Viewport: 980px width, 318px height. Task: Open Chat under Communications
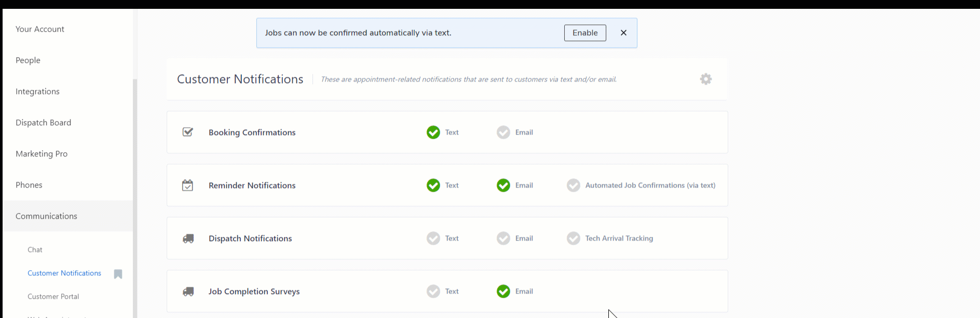[x=35, y=250]
